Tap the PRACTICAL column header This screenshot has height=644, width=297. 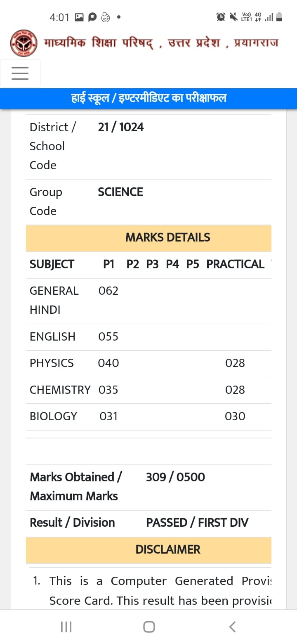235,265
